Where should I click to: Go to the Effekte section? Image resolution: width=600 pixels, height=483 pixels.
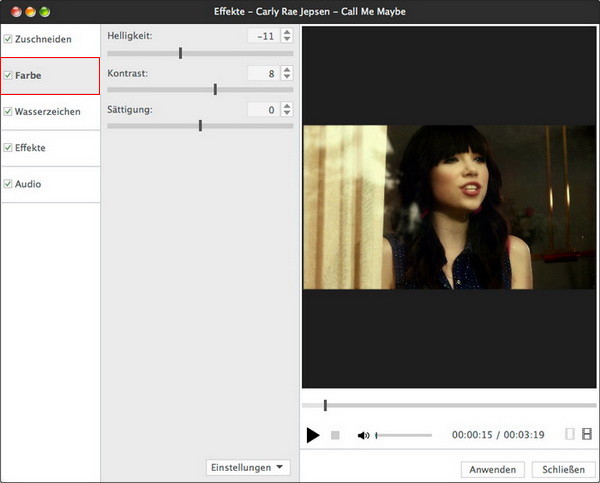coord(51,148)
